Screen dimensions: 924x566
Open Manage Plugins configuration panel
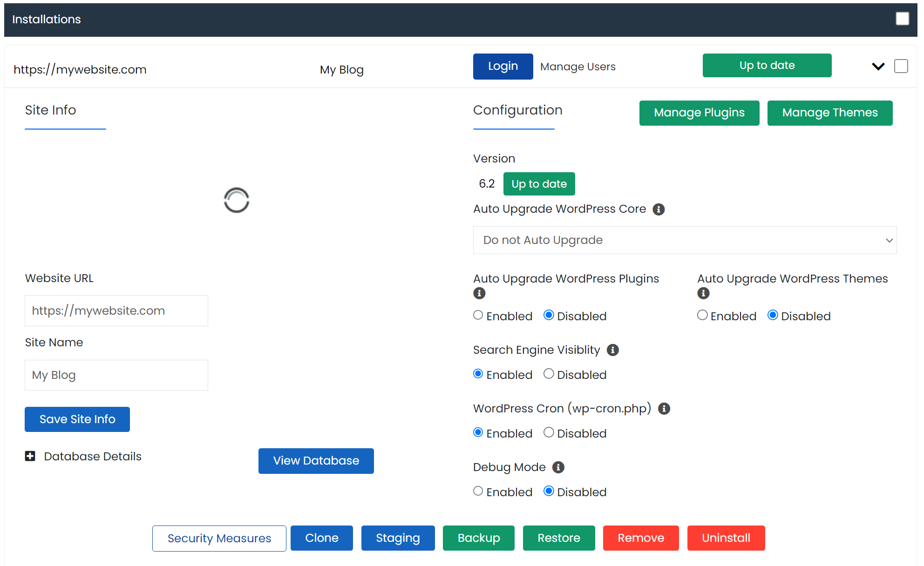click(699, 113)
